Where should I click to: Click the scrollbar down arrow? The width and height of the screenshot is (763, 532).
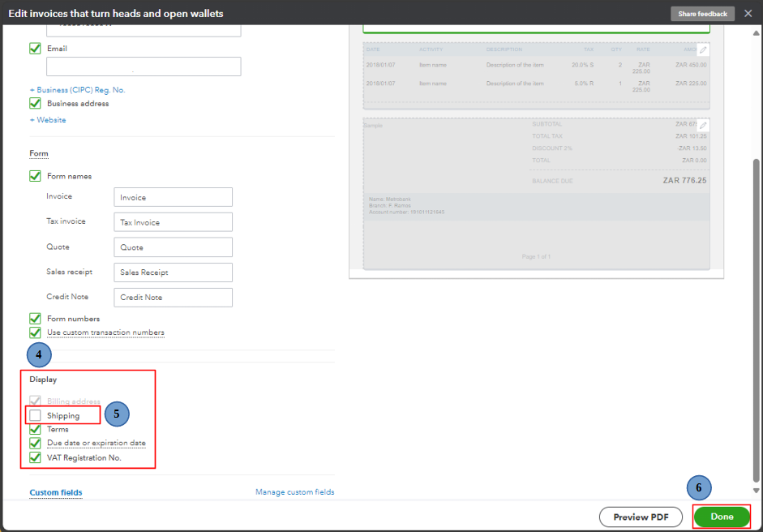(756, 491)
